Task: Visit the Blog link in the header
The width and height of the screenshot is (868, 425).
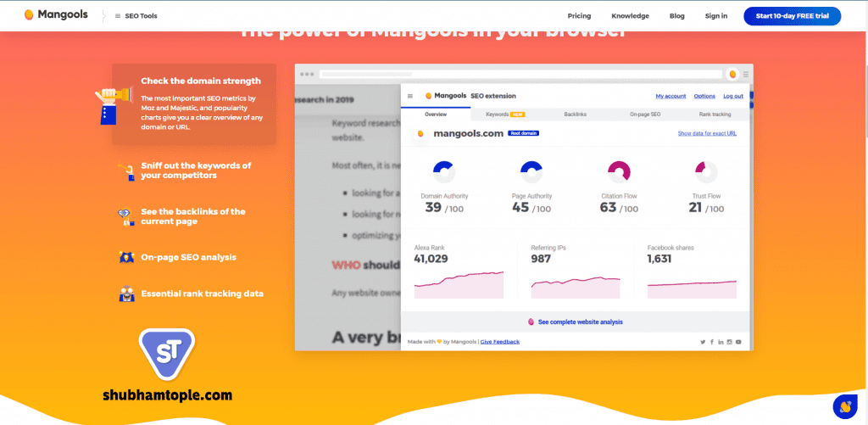Action: [676, 16]
